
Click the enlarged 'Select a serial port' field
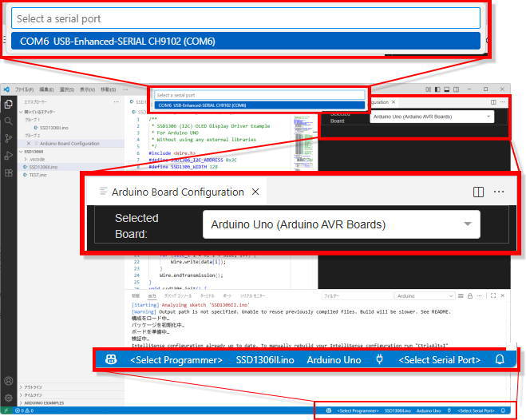246,18
